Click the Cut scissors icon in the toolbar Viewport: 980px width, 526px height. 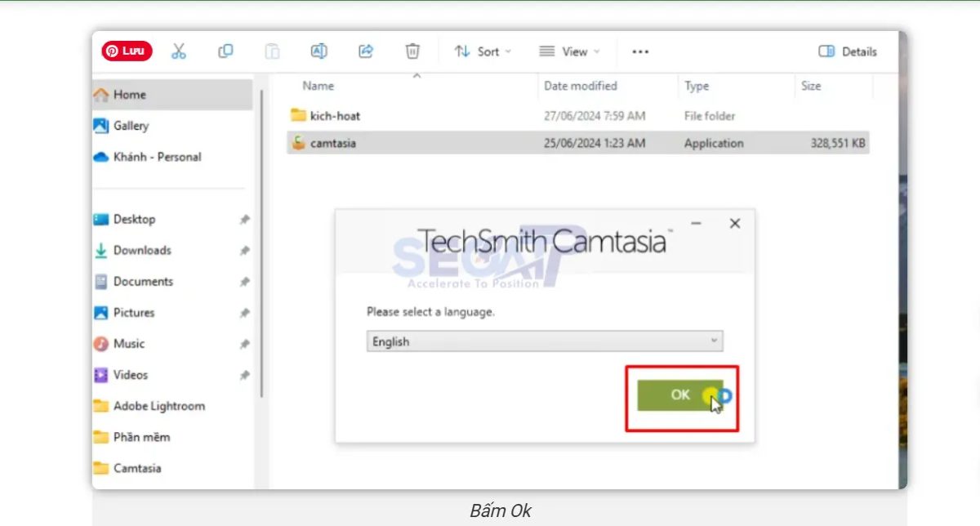(179, 51)
